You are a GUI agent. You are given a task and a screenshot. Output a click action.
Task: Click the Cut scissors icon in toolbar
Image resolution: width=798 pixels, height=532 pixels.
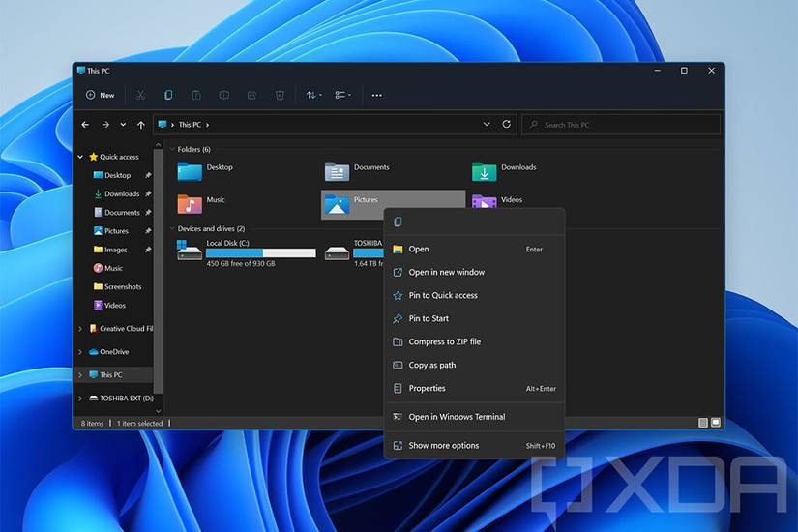(140, 95)
